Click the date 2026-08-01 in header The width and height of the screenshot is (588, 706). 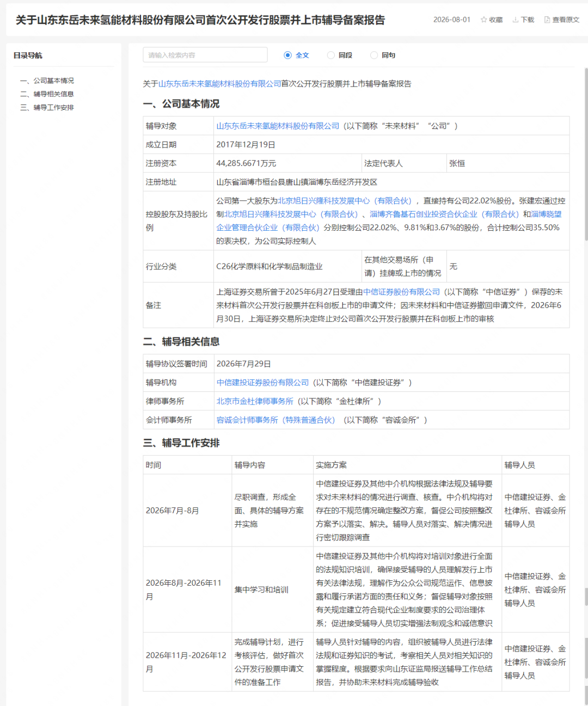tap(452, 20)
